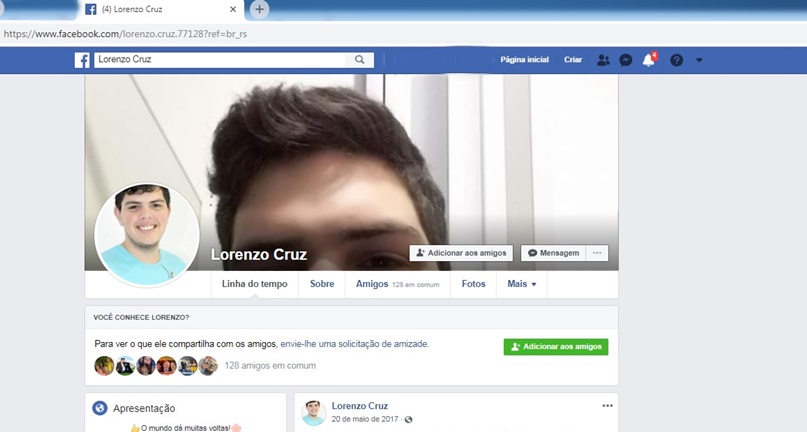
Task: Open the circular profile picture
Action: tap(140, 230)
